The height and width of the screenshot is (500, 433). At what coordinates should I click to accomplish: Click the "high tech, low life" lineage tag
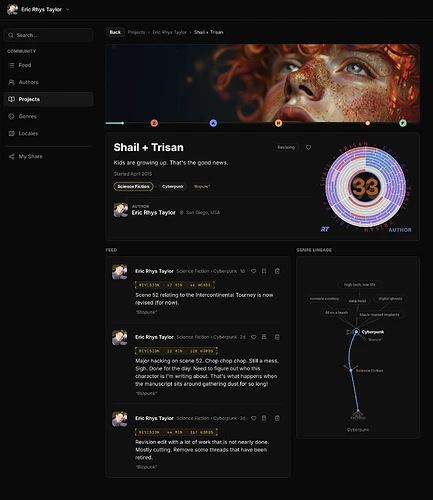click(359, 285)
